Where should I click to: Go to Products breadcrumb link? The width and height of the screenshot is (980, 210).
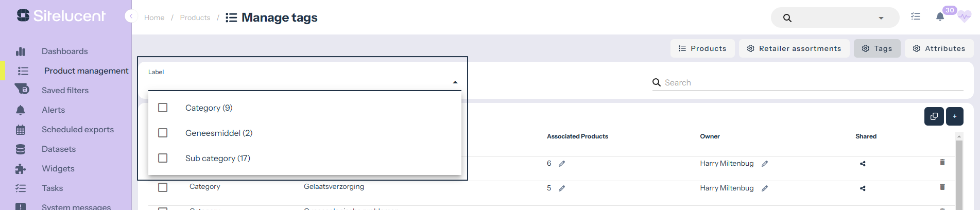pyautogui.click(x=195, y=17)
